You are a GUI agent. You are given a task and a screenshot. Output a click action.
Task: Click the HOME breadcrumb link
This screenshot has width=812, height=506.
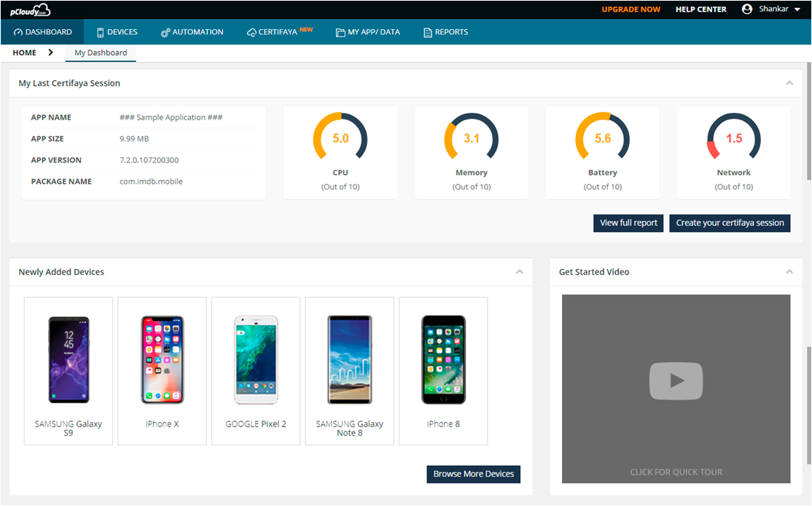(24, 52)
